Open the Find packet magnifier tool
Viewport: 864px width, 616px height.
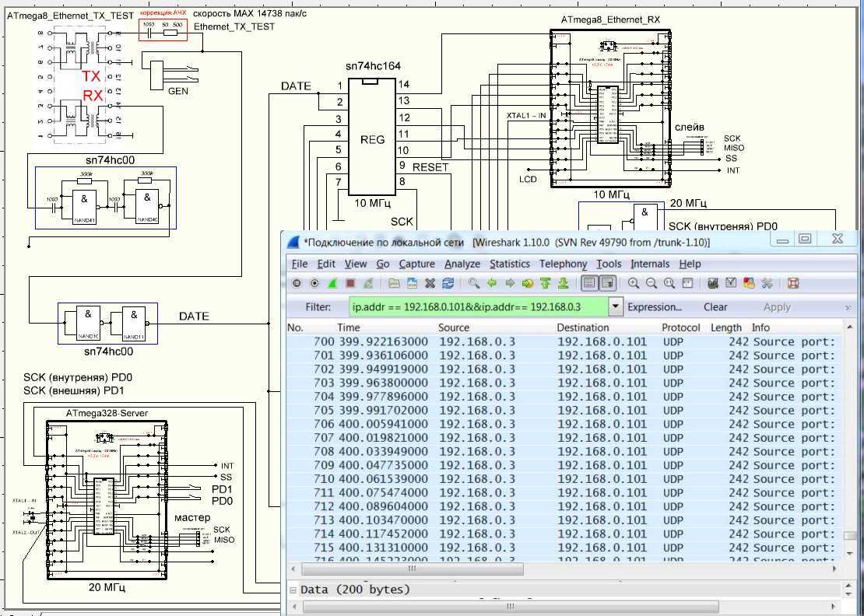point(473,284)
